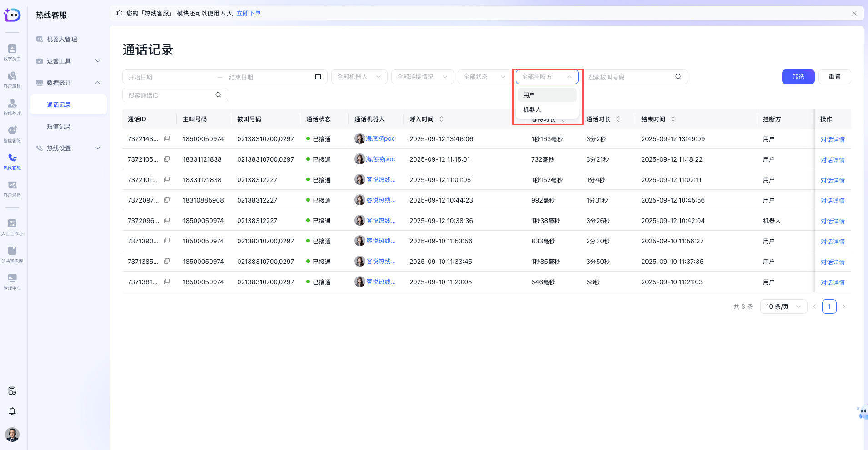Open the 全部机器人 dropdown
868x450 pixels.
359,77
